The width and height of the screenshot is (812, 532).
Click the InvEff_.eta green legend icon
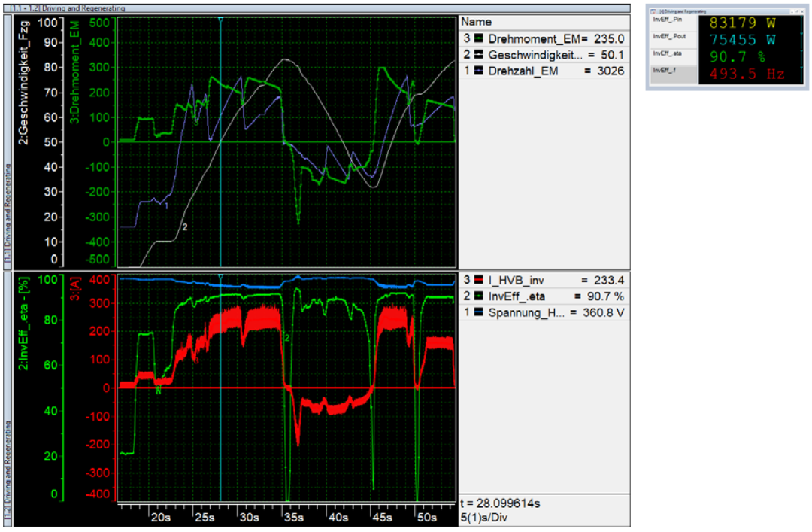point(478,296)
